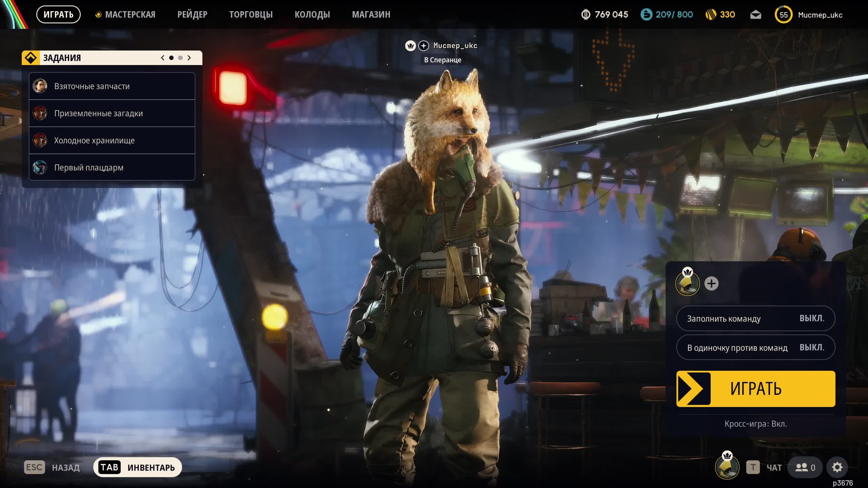This screenshot has height=488, width=868.
Task: Toggle Кросс-игра setting
Action: (755, 424)
